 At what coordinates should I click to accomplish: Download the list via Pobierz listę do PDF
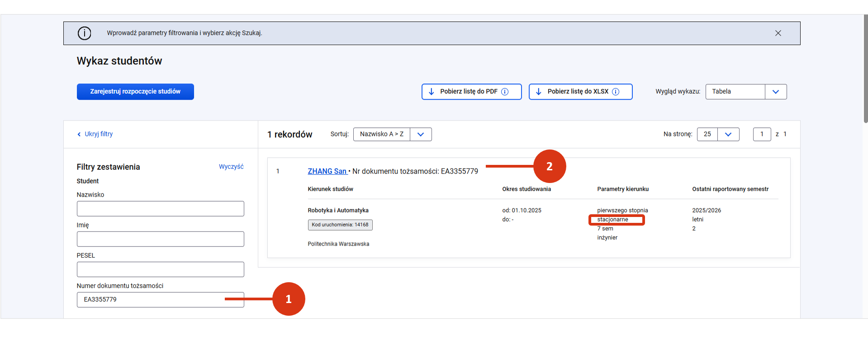pos(471,92)
